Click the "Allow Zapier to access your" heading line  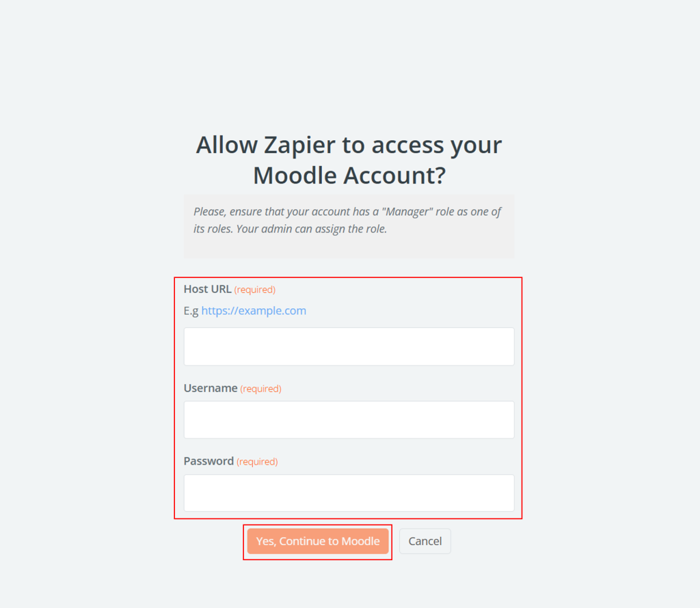[349, 145]
